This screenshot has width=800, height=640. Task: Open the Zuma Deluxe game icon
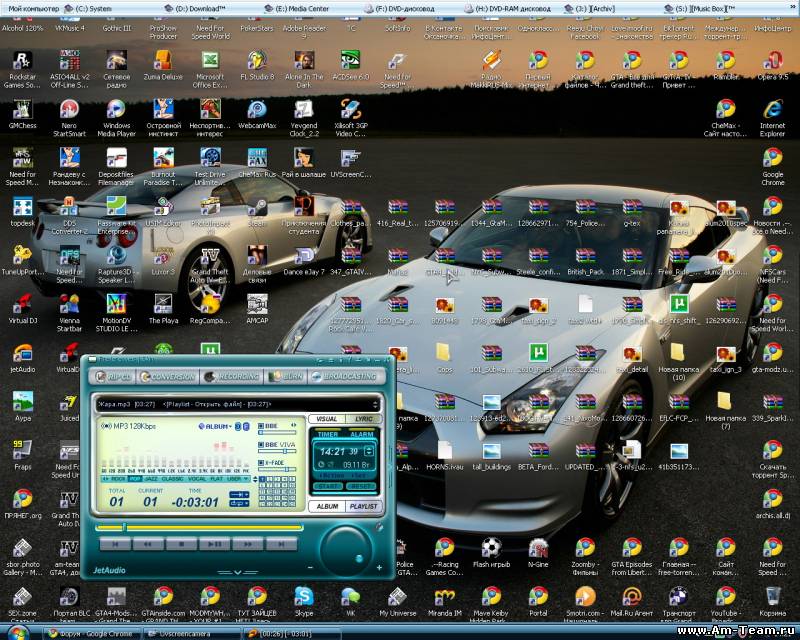click(163, 66)
